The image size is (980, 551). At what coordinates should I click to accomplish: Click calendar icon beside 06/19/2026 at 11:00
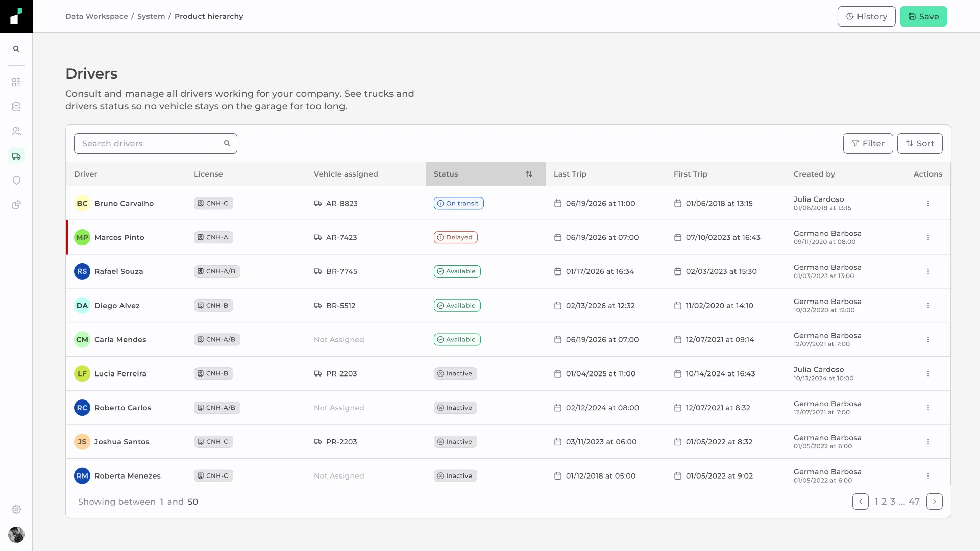(558, 203)
